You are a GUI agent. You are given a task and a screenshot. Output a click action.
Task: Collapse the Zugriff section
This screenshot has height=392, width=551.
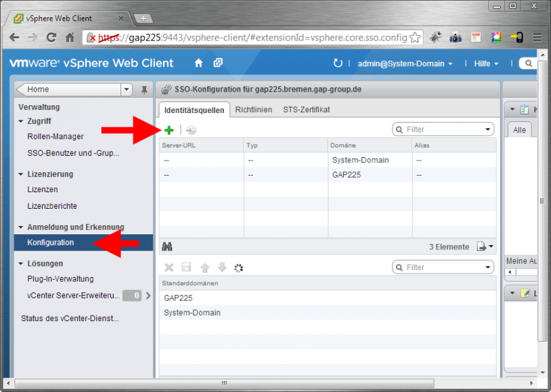click(x=21, y=121)
